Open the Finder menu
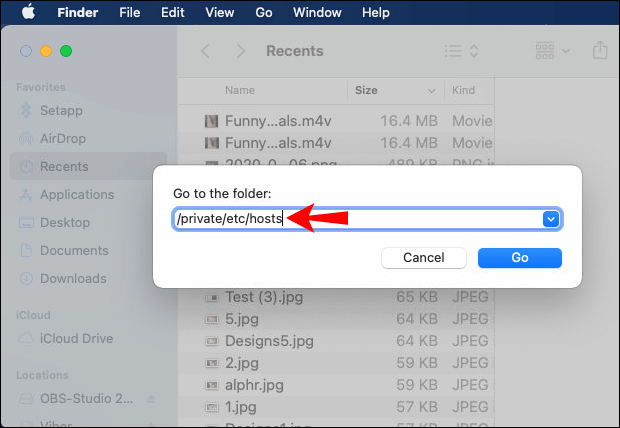620x428 pixels. [78, 13]
